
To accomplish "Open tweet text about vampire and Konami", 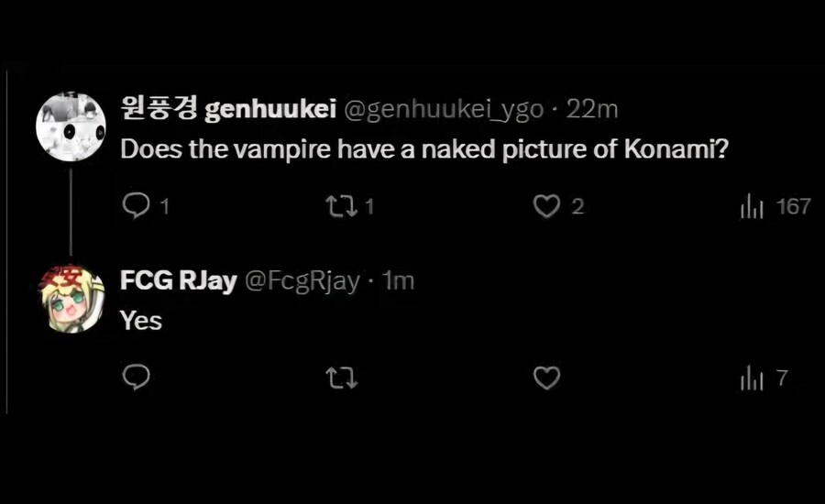I will 424,149.
